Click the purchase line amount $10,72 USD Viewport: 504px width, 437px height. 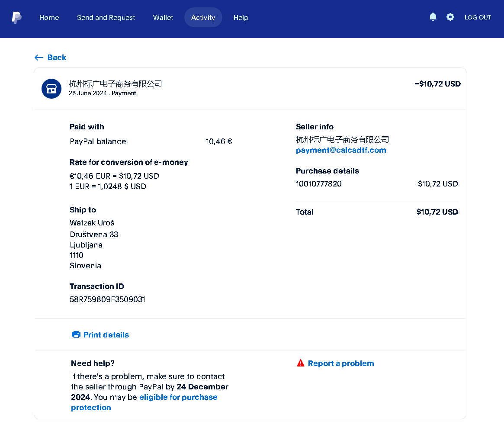coord(438,184)
